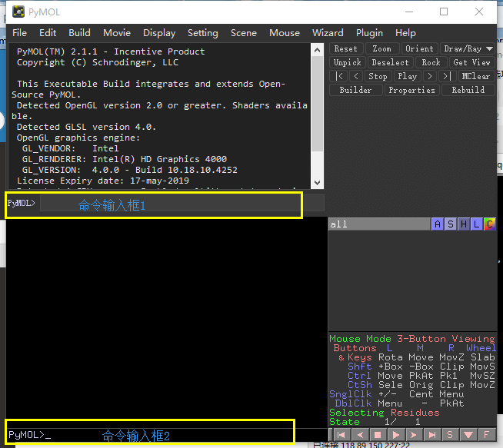
Task: Open the Draw/Ray dropdown arrow
Action: 489,48
